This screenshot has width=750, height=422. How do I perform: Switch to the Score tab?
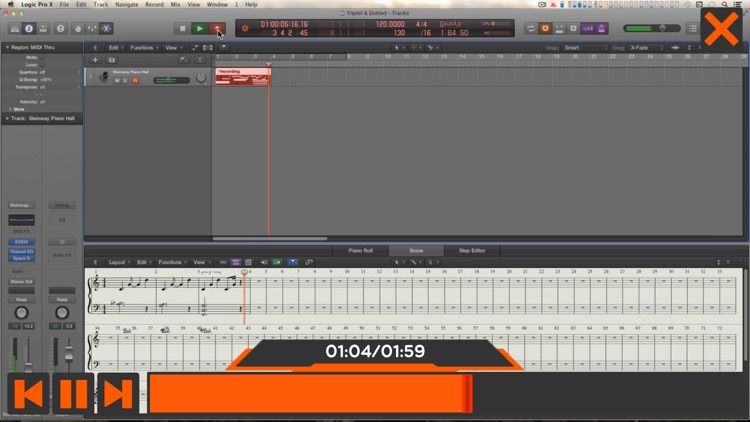pos(416,251)
